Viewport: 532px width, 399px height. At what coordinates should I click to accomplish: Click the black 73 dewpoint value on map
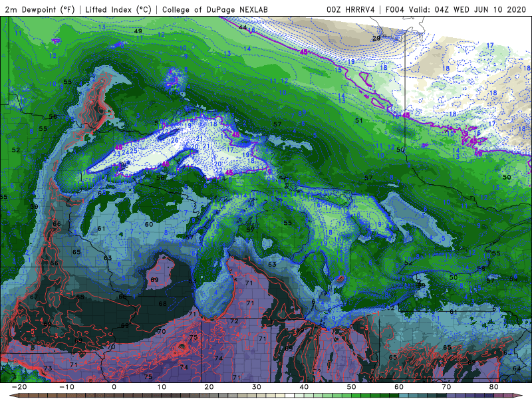48,368
